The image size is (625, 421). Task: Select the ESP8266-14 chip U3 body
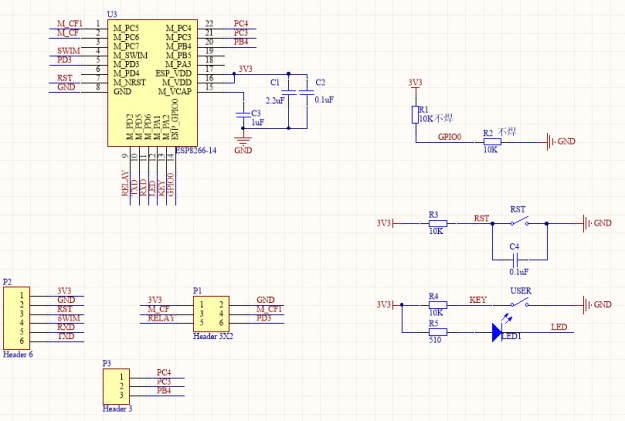[x=152, y=83]
